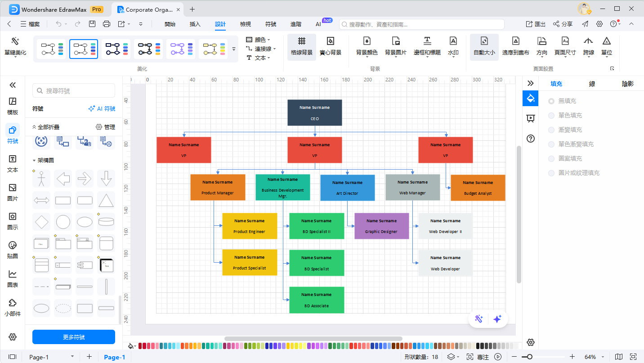Pick the first red swatch in the color bar
Screen dimensions: 644x363
pyautogui.click(x=140, y=346)
